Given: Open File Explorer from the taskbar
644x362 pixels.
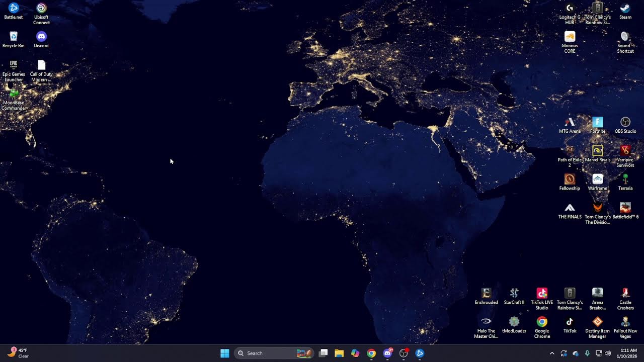Looking at the screenshot, I should [x=339, y=353].
